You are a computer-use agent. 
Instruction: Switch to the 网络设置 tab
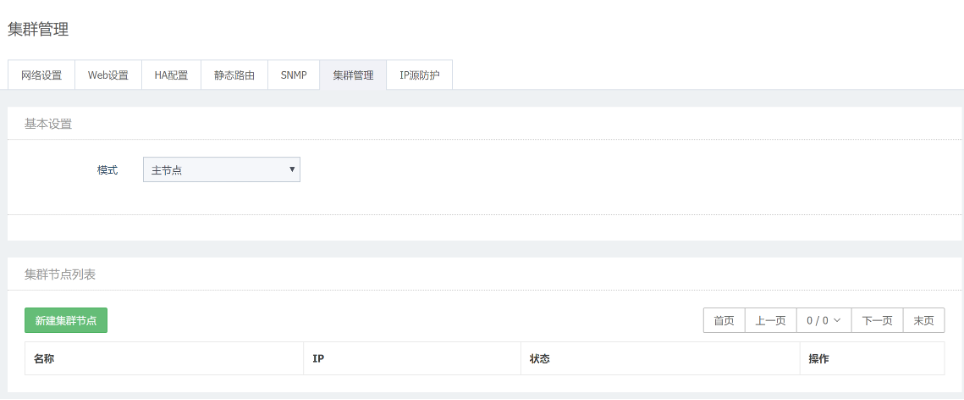click(x=41, y=76)
